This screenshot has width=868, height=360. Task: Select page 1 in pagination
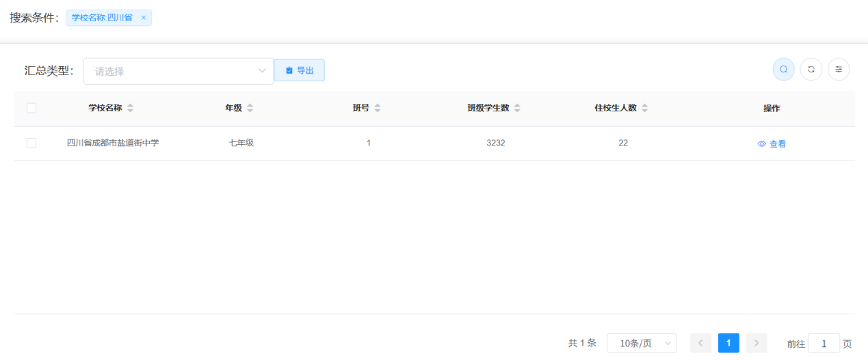coord(728,343)
